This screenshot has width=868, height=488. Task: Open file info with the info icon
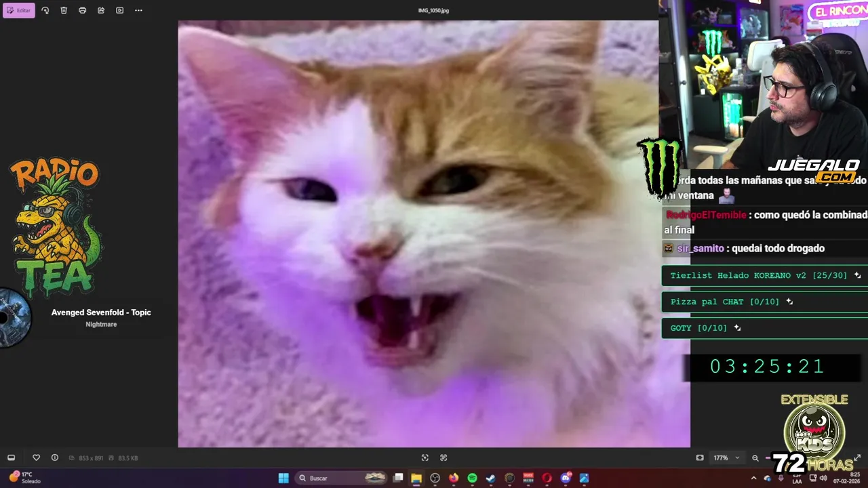[55, 457]
